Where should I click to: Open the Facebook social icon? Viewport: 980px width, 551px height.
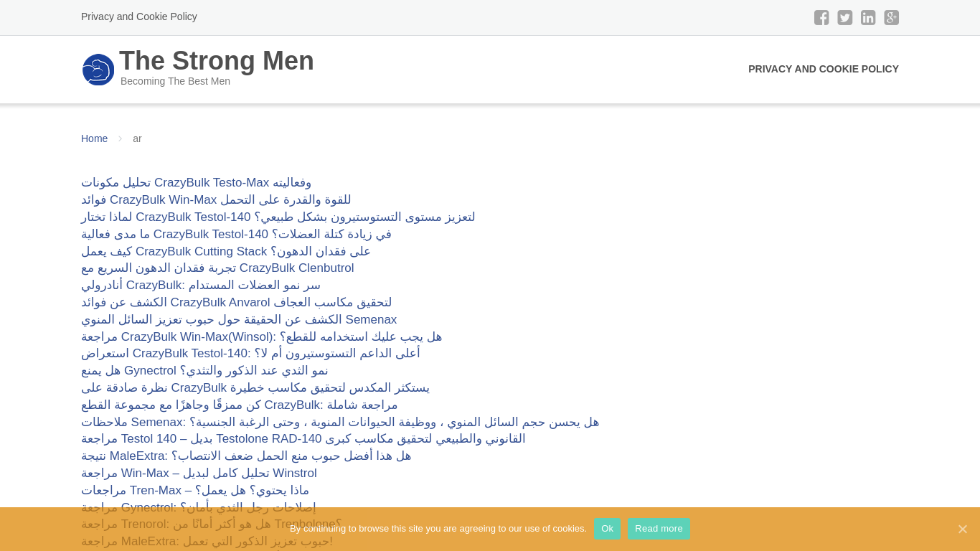(x=821, y=18)
